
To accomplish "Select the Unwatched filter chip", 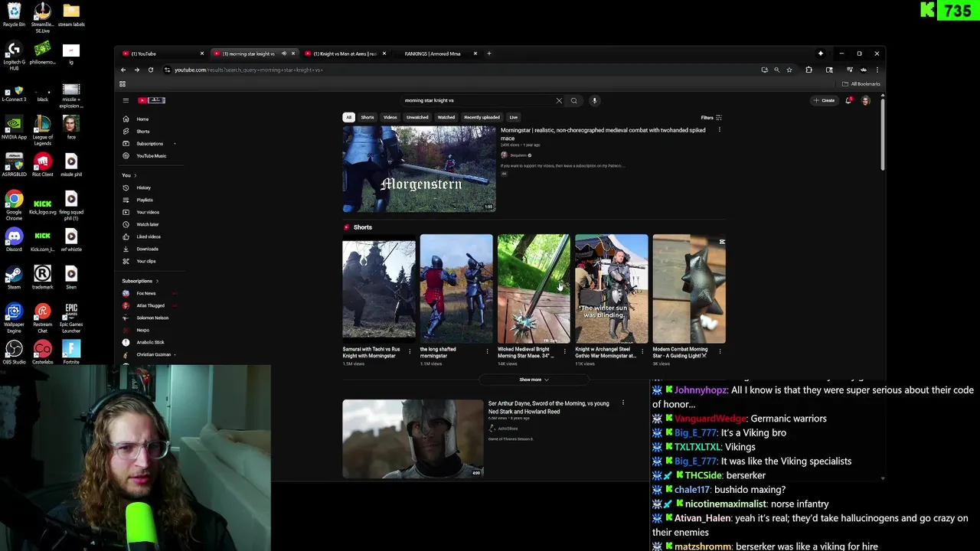I will (417, 117).
